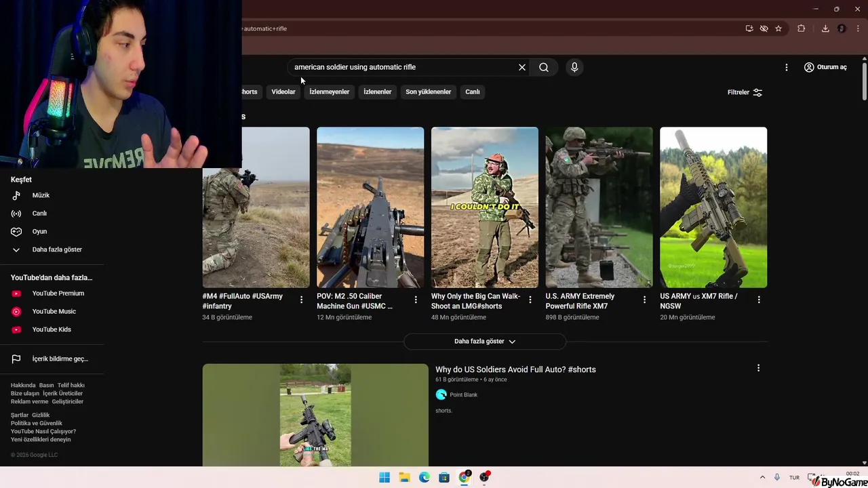Clear the search box with the X icon

click(x=522, y=67)
